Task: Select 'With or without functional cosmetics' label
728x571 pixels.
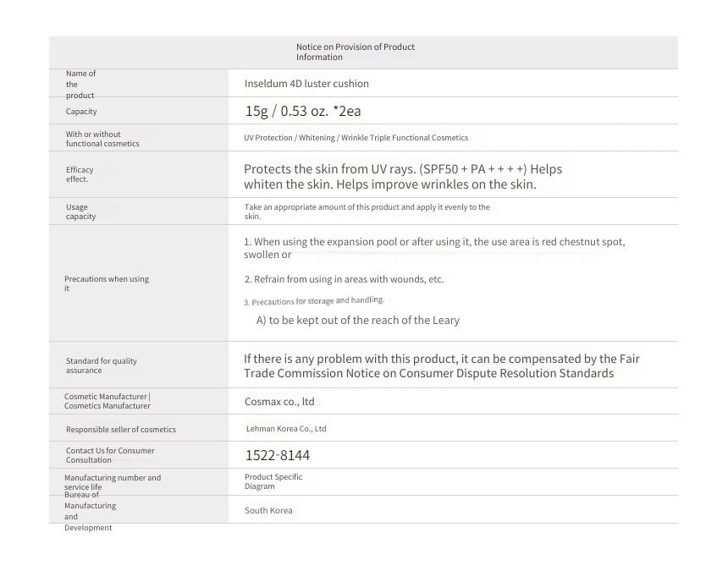Action: (102, 139)
